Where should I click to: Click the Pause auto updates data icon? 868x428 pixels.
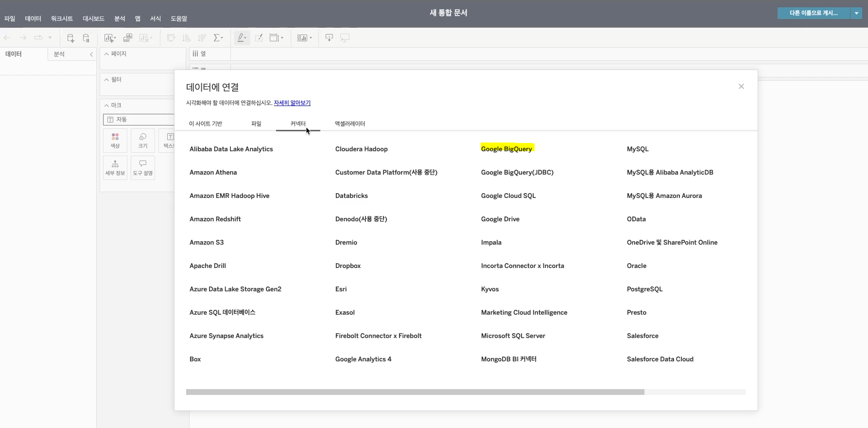tap(86, 38)
